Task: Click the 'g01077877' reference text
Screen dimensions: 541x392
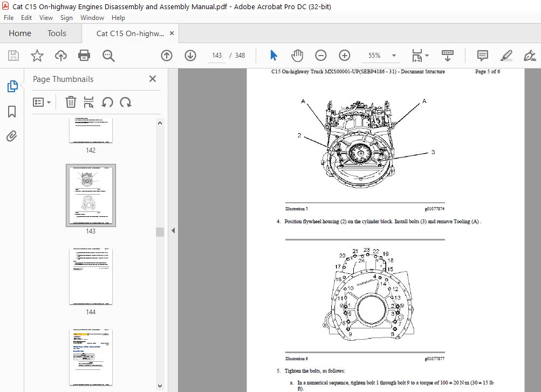Action: 434,359
